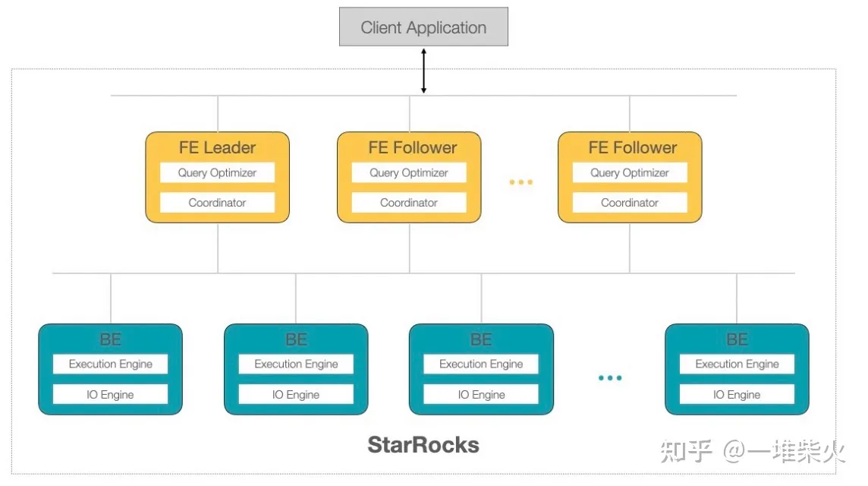Click the orange ellipsis between FE Followers
Viewport: 868px width, 486px height.
click(521, 181)
